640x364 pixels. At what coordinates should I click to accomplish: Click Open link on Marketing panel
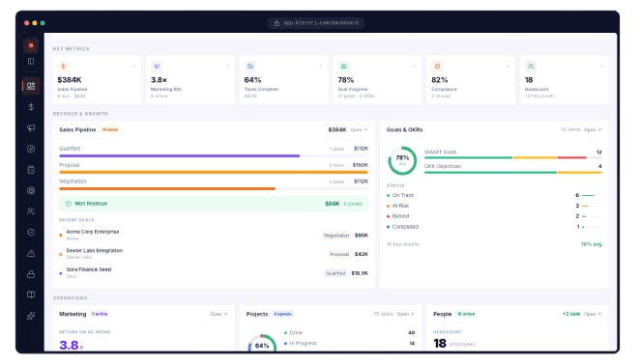218,314
